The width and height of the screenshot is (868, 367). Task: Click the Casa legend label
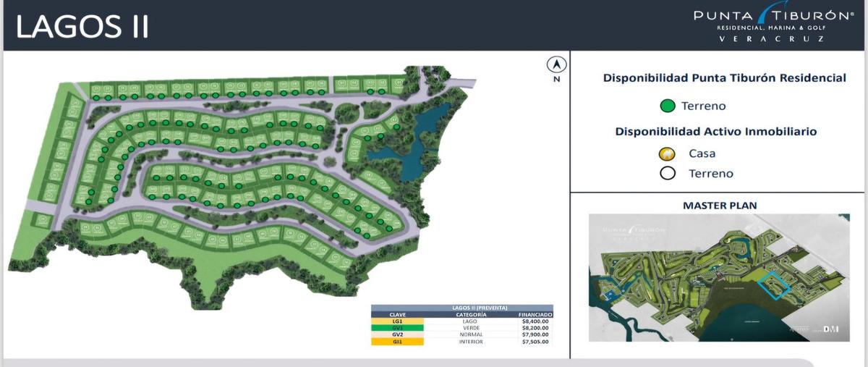coord(702,153)
